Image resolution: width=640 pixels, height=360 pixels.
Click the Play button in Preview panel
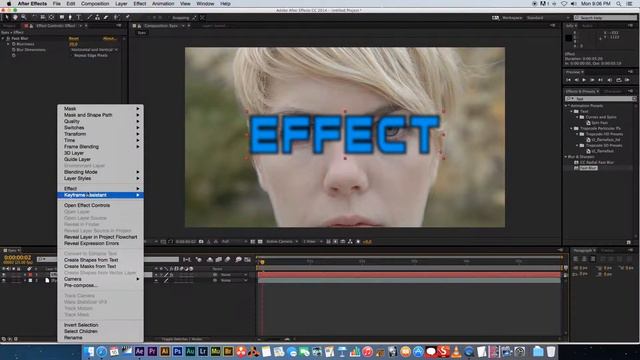[584, 80]
